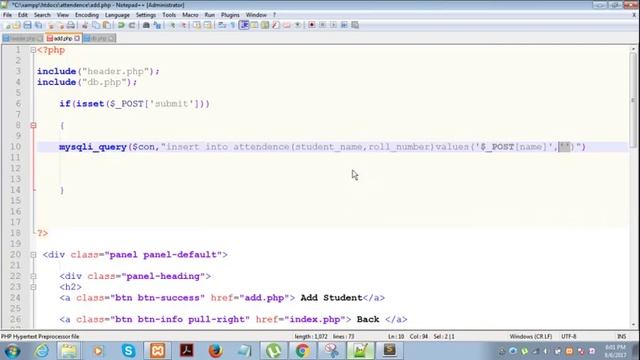Viewport: 640px width, 360px height.
Task: Click the 'length : 1,072' status bar entry
Action: [x=311, y=336]
